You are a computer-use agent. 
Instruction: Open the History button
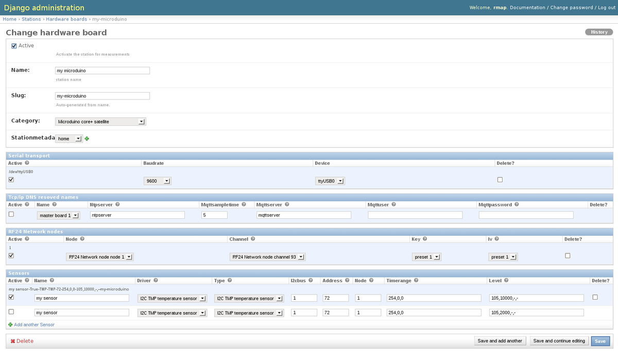pos(599,32)
